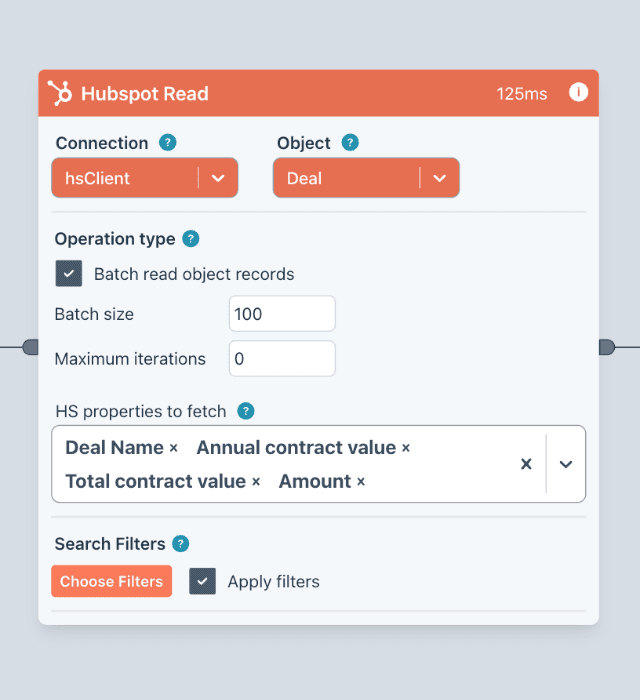The height and width of the screenshot is (700, 640).
Task: Click the help icon beside Object
Action: (350, 142)
